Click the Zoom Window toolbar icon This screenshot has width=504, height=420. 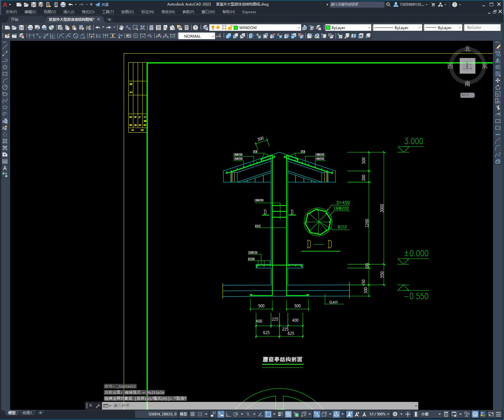[135, 28]
